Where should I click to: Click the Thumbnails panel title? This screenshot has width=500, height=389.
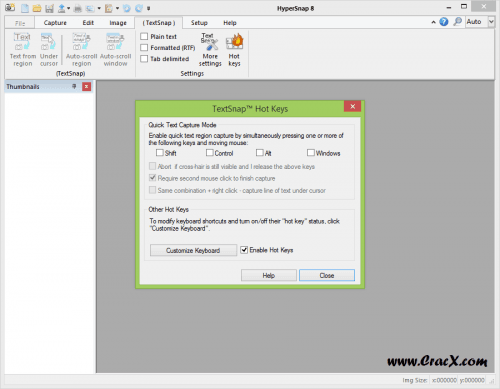(23, 87)
